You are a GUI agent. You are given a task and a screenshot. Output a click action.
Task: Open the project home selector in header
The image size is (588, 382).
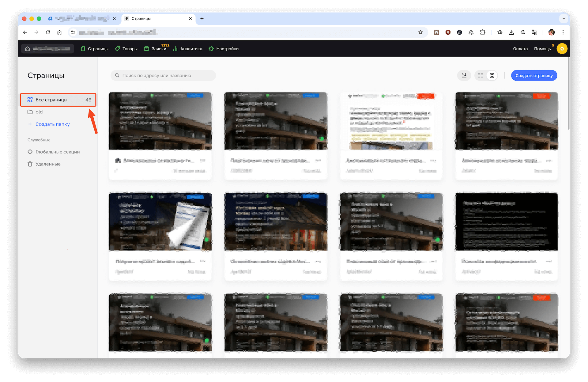tap(48, 49)
